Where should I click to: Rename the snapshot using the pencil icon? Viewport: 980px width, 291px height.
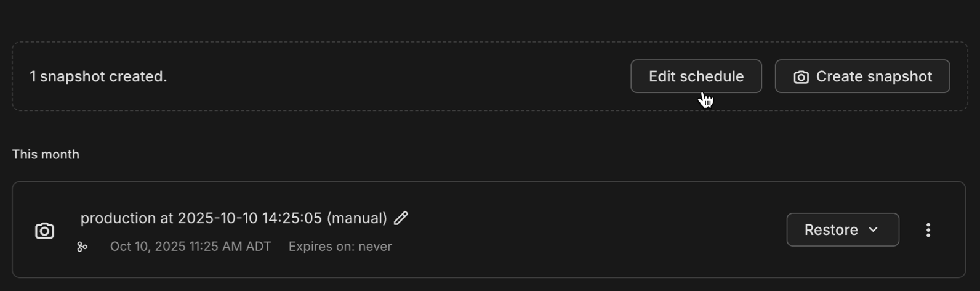point(401,218)
